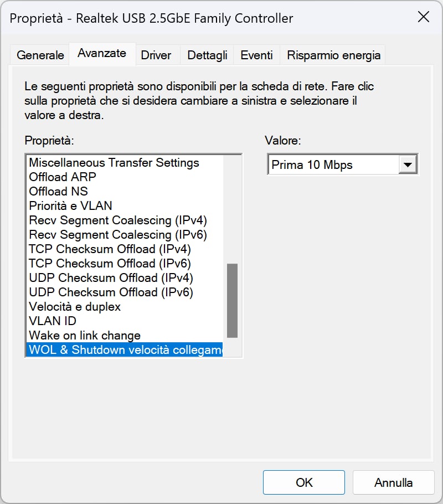Select TCP Checksum Offload (IPv6)

click(125, 264)
